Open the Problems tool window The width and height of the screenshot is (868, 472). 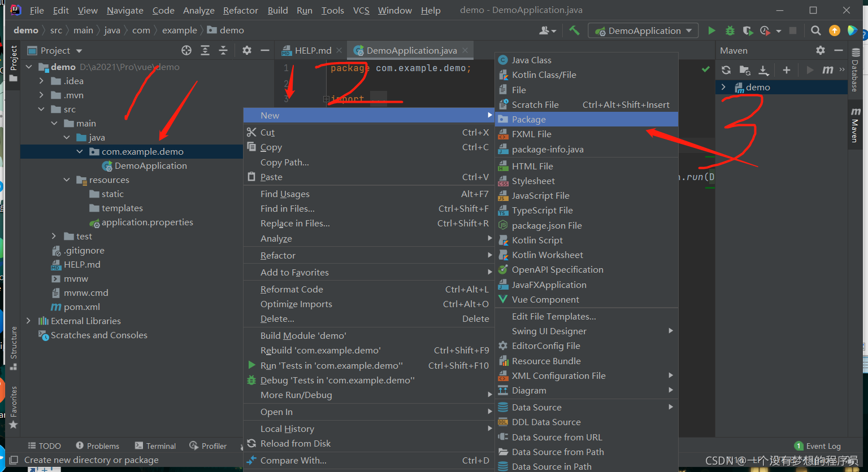tap(97, 445)
